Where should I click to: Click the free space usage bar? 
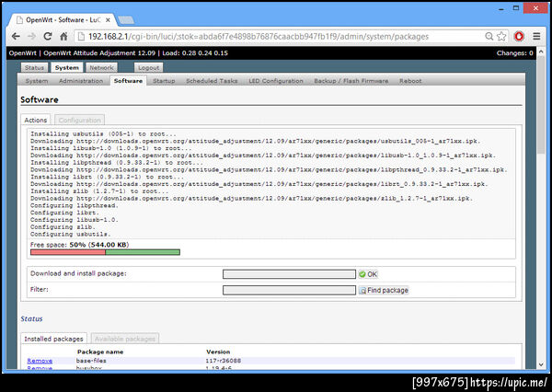click(105, 252)
